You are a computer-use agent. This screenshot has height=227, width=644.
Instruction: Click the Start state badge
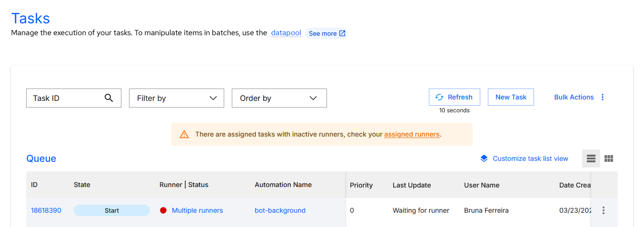pos(112,210)
